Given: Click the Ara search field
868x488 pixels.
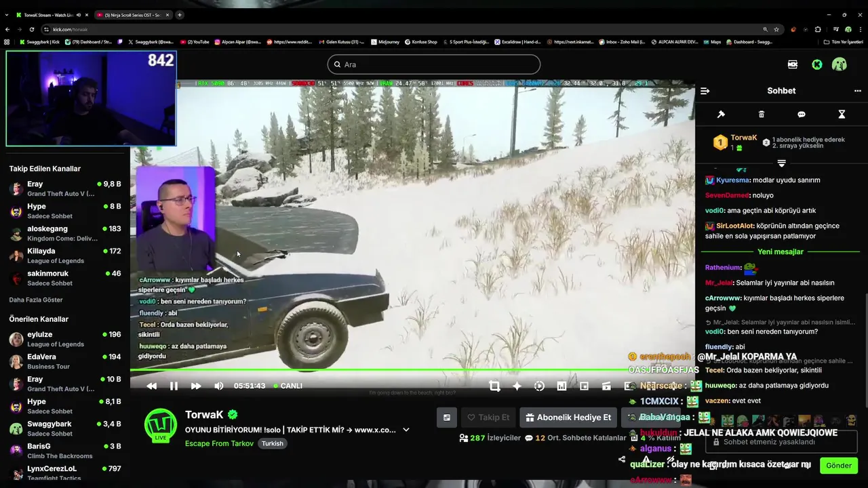Looking at the screenshot, I should (434, 64).
